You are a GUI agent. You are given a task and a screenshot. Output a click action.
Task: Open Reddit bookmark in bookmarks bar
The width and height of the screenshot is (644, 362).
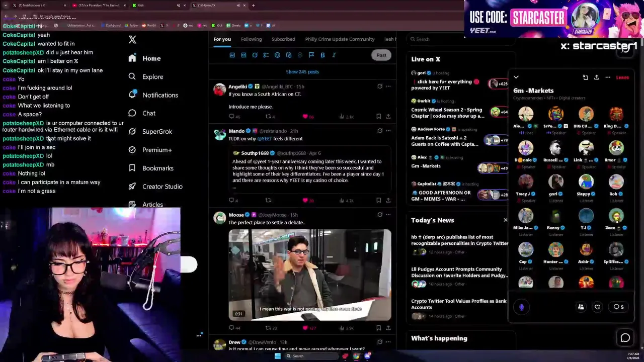(x=150, y=25)
